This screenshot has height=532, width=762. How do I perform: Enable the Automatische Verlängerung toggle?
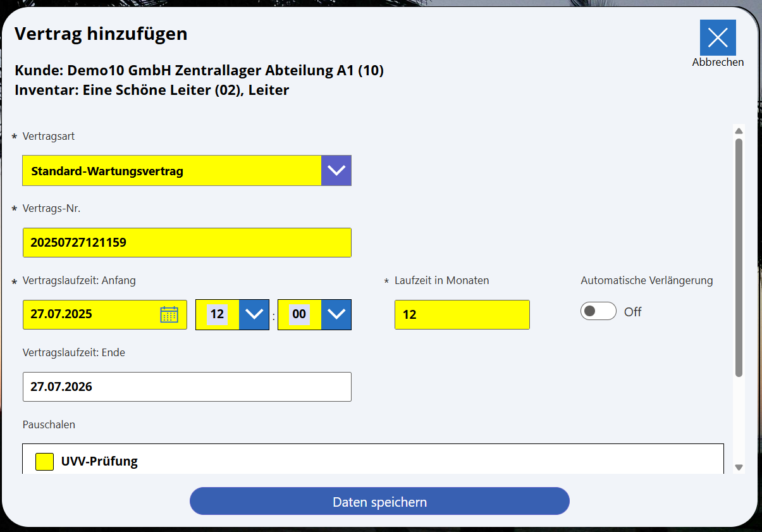[x=598, y=311]
